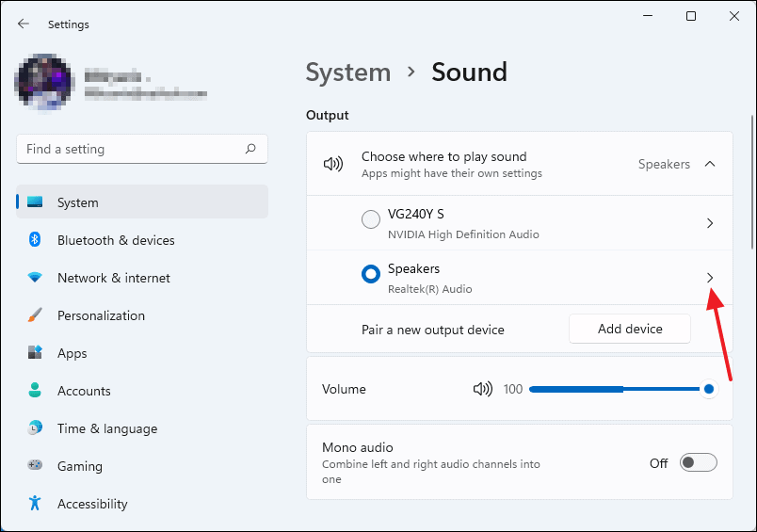This screenshot has height=532, width=757.
Task: Mute using the Volume speaker icon
Action: tap(483, 389)
